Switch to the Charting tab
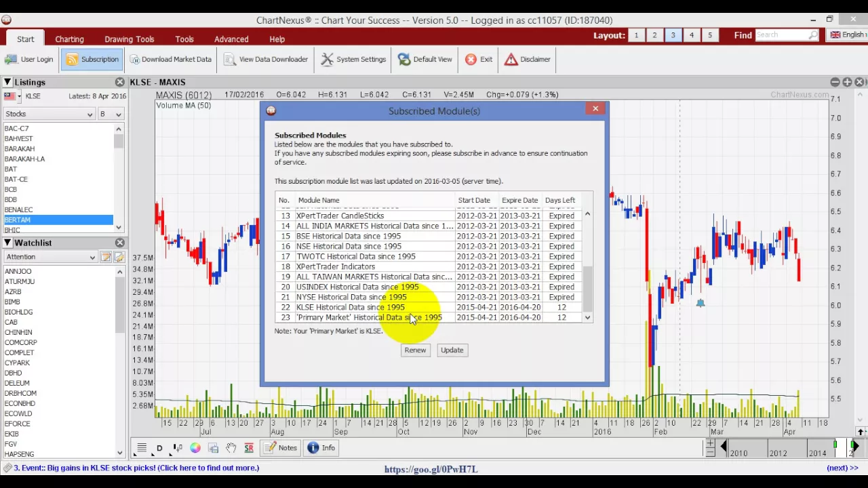This screenshot has width=868, height=488. click(70, 39)
